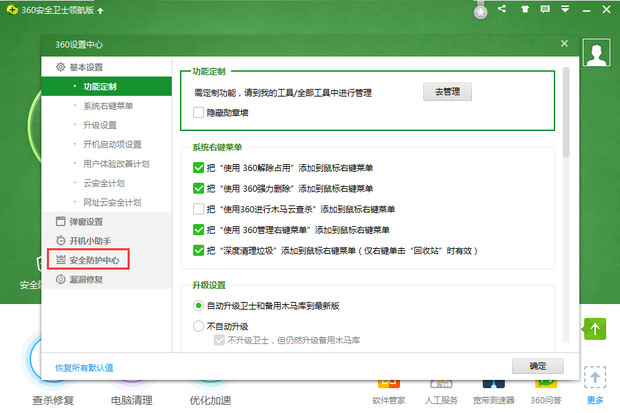
Task: Click the 确定 button
Action: 538,366
